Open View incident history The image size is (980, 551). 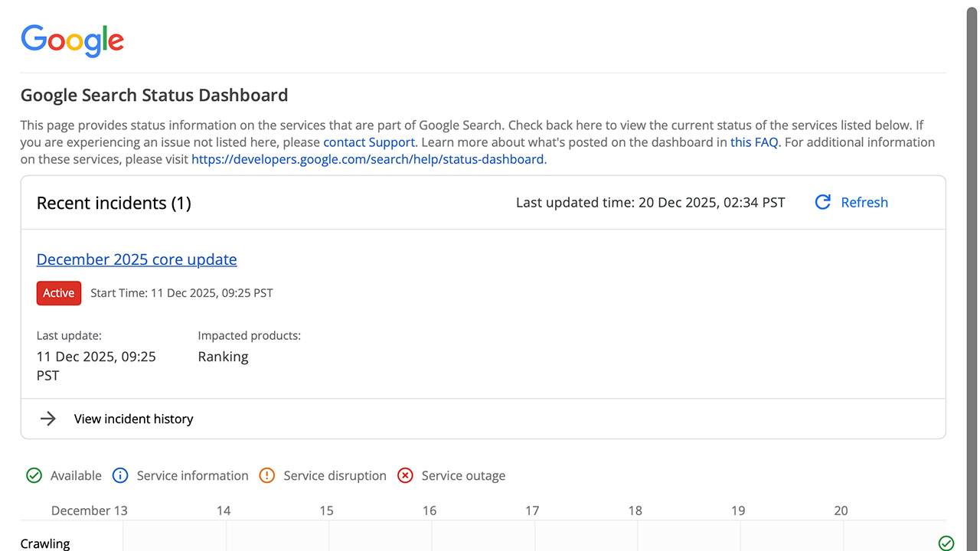coord(133,419)
